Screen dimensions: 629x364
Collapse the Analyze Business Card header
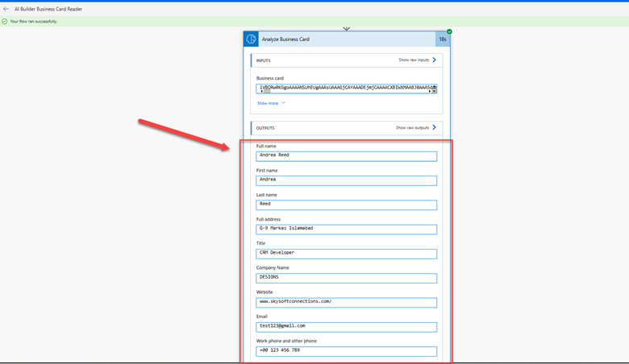coord(347,39)
